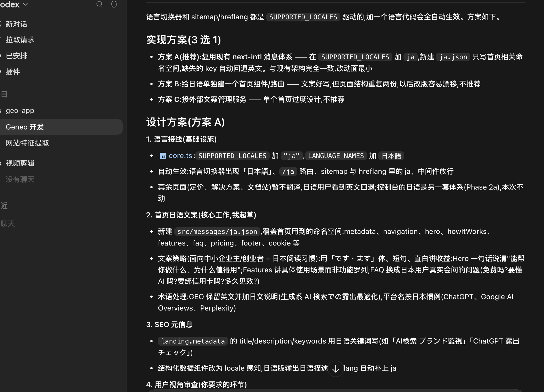Open 拉取请求 in the sidebar
The image size is (544, 392).
click(20, 40)
